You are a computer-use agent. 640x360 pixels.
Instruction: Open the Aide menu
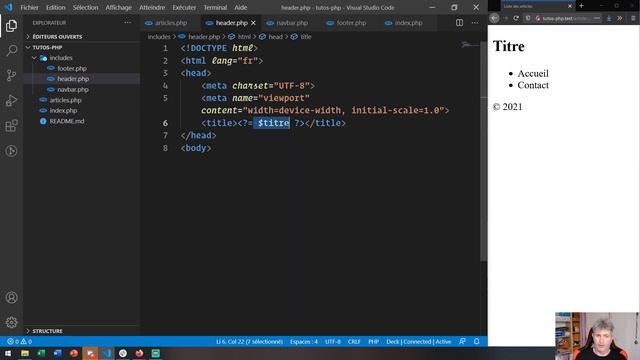click(x=240, y=7)
